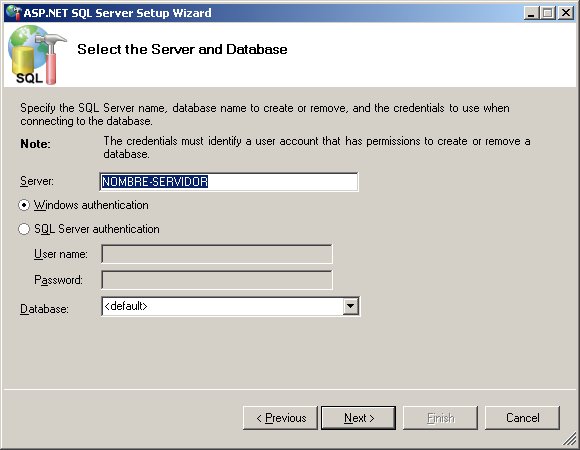This screenshot has height=450, width=580.
Task: Click the greyed-out Finish button
Action: point(440,418)
